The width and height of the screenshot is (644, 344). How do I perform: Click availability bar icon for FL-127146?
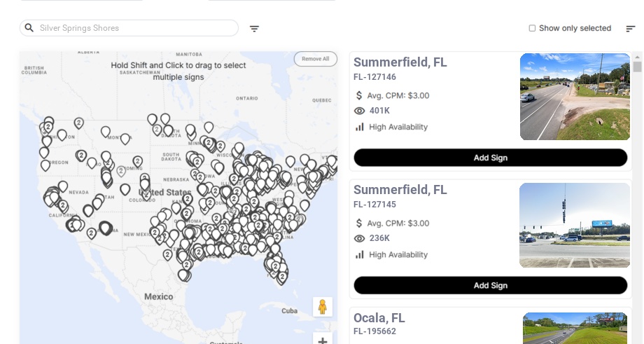coord(360,127)
